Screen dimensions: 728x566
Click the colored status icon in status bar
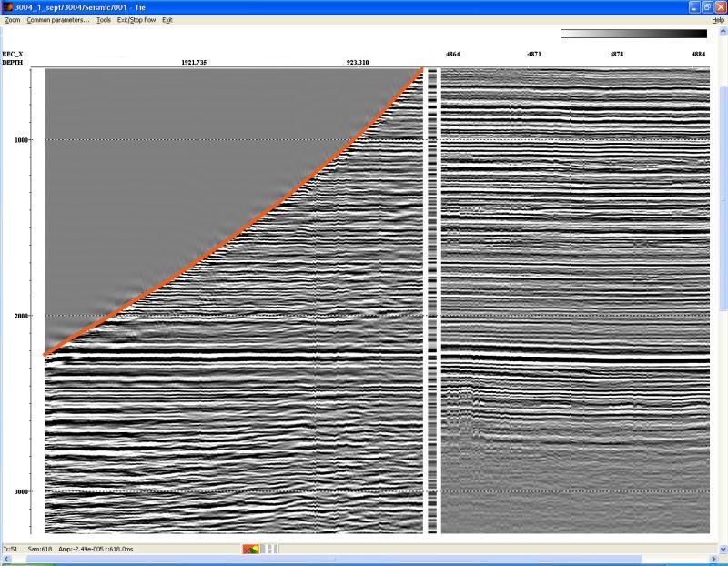point(251,550)
